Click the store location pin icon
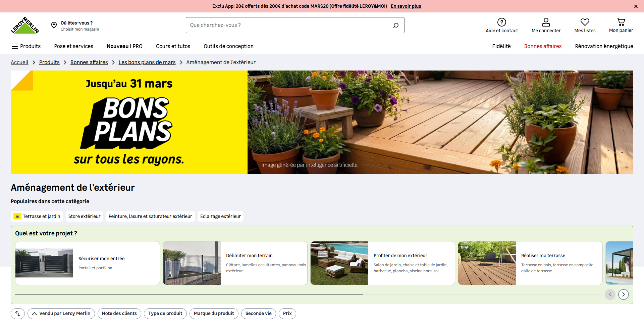Viewport: 644px width, 320px height. pos(54,25)
